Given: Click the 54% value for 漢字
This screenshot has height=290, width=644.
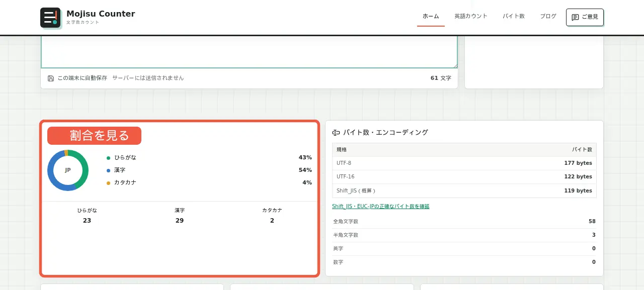Looking at the screenshot, I should click(x=305, y=170).
